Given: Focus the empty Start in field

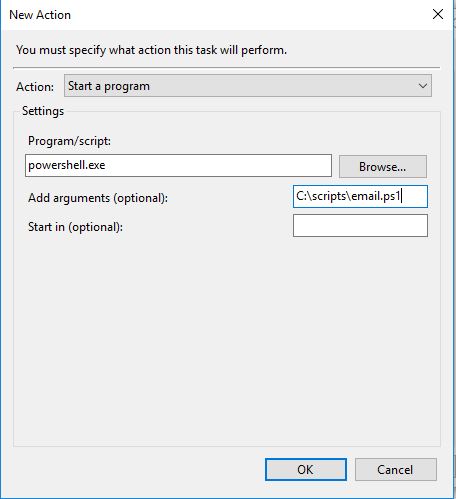Looking at the screenshot, I should [x=360, y=225].
